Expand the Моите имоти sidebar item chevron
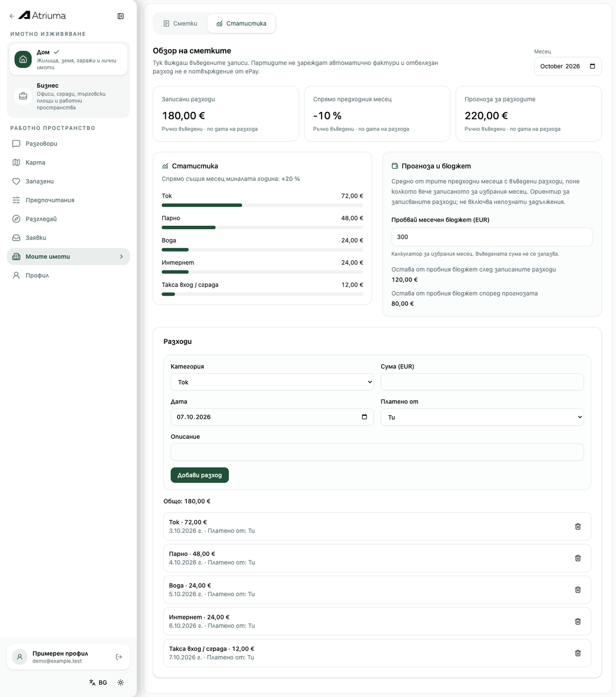 [121, 257]
